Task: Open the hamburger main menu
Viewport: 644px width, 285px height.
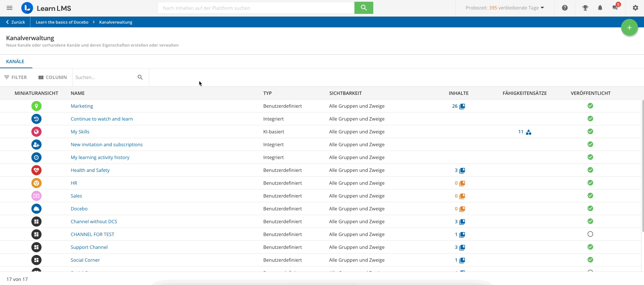Action: 9,8
